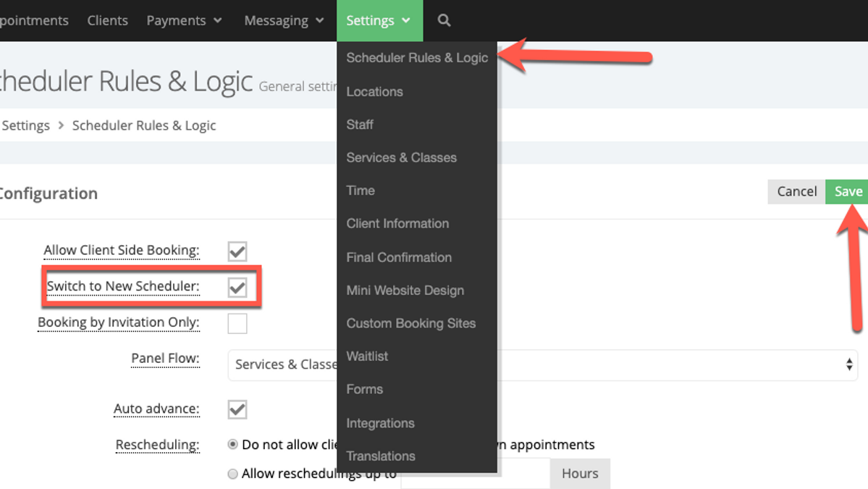
Task: Go to the Clients page
Action: coord(107,20)
